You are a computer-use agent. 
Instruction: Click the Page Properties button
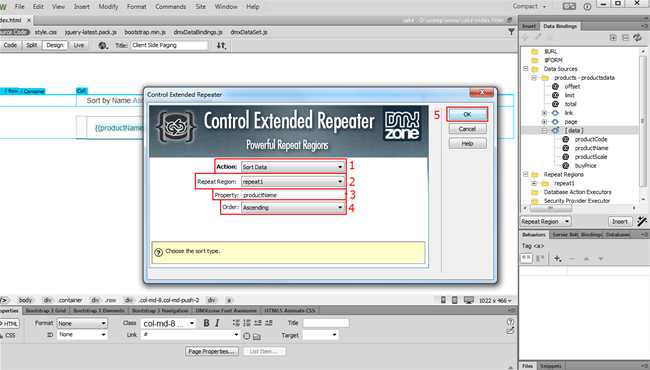click(x=212, y=351)
